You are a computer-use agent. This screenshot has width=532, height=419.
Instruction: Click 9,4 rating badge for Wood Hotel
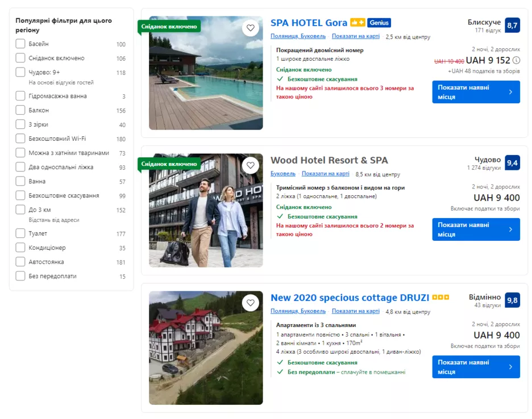[512, 163]
